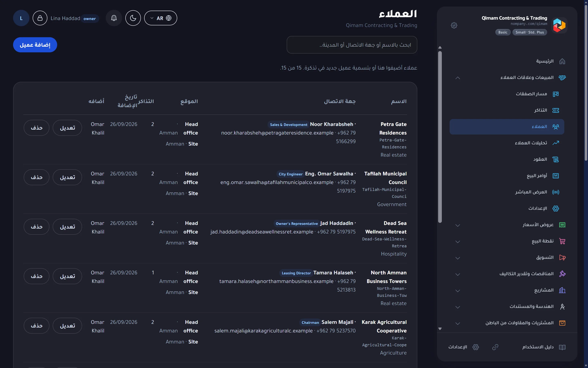
Task: Select العملاء menu item
Action: (507, 127)
